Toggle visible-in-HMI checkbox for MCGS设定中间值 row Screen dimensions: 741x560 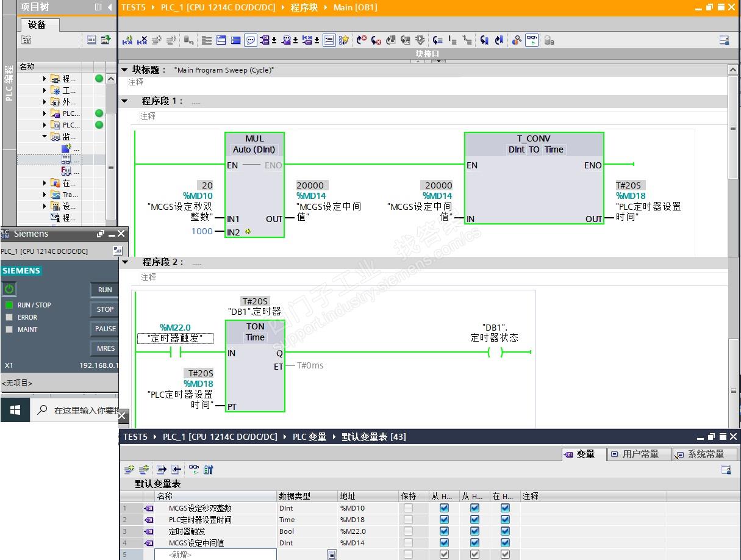pyautogui.click(x=505, y=543)
